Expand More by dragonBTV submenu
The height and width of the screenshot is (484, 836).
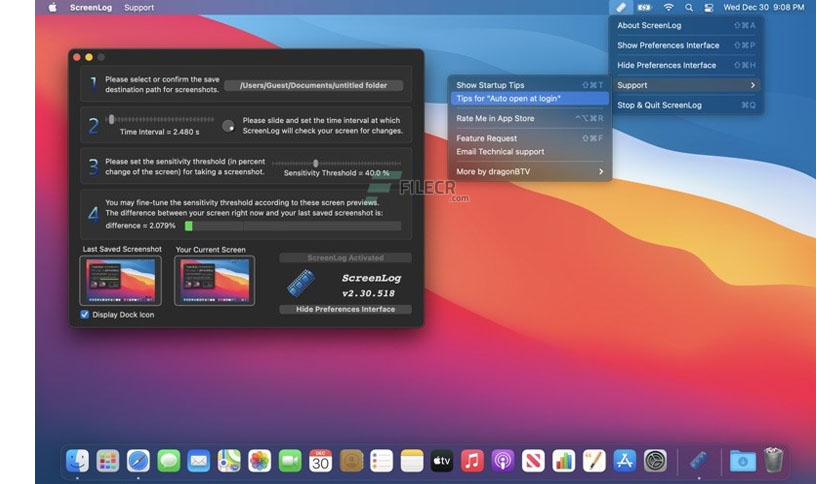[x=601, y=172]
